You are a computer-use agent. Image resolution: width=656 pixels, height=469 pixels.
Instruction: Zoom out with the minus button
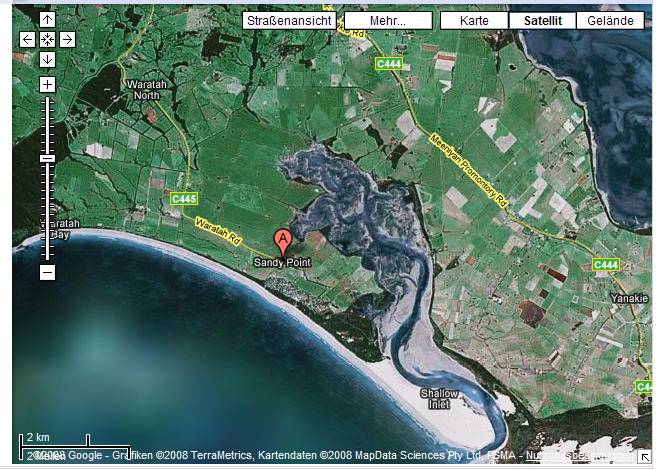(47, 272)
